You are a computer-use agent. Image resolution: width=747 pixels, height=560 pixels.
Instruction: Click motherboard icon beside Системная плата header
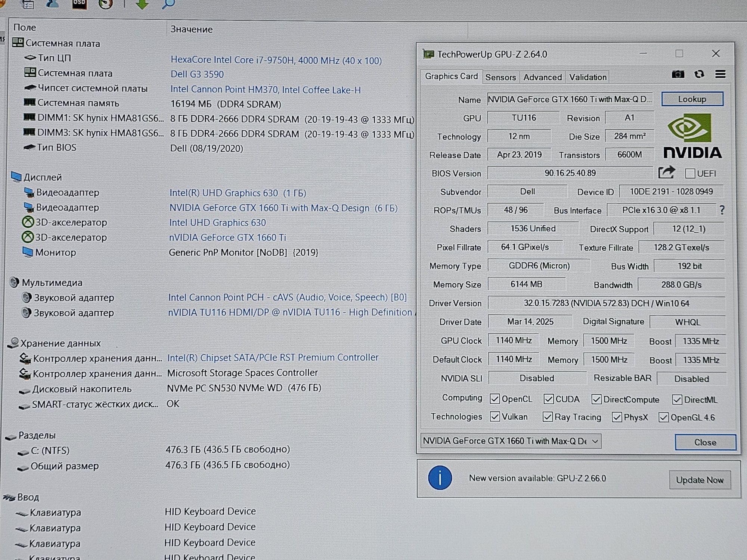tap(18, 43)
